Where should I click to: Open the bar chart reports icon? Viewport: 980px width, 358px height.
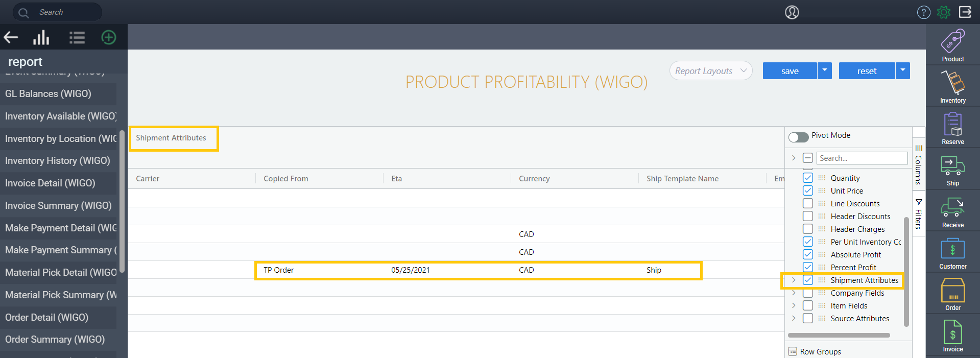pos(41,37)
